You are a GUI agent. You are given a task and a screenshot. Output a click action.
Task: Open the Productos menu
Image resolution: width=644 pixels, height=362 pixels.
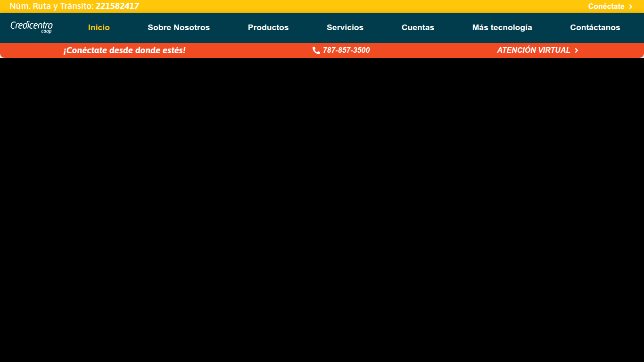[268, 27]
